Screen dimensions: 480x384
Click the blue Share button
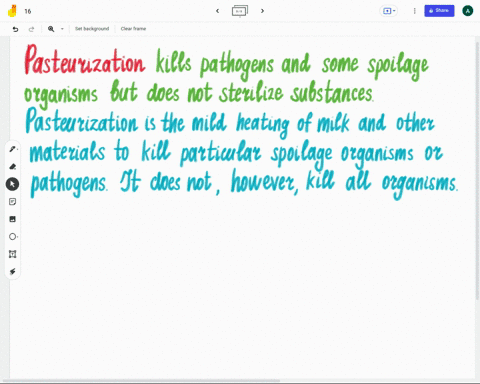pos(439,11)
